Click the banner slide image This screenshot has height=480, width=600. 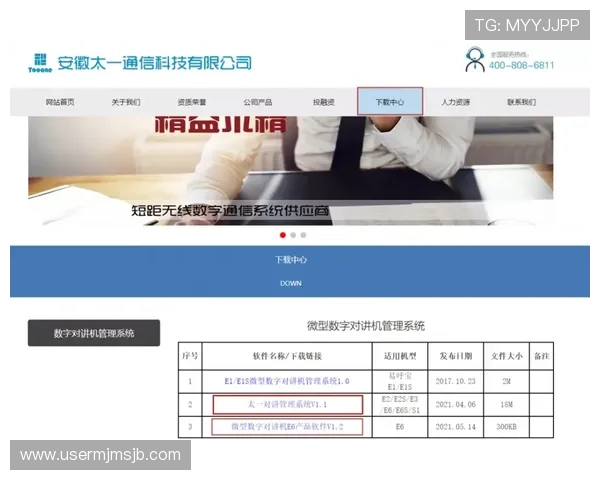pos(290,171)
